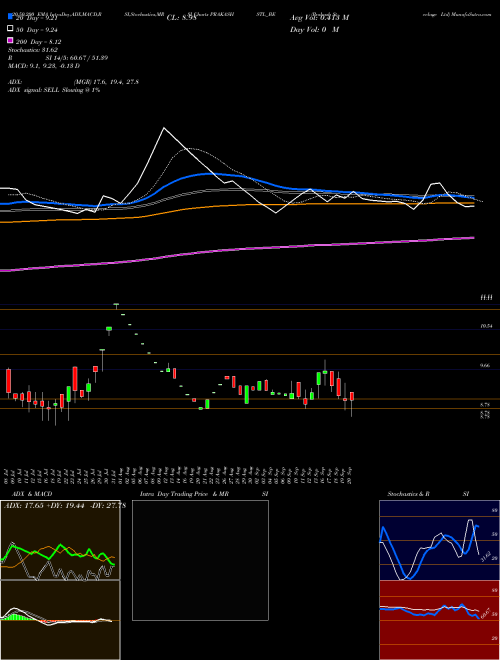Click the ADX indicator chart with green line
Screen dimensions: 500x660
(60, 540)
